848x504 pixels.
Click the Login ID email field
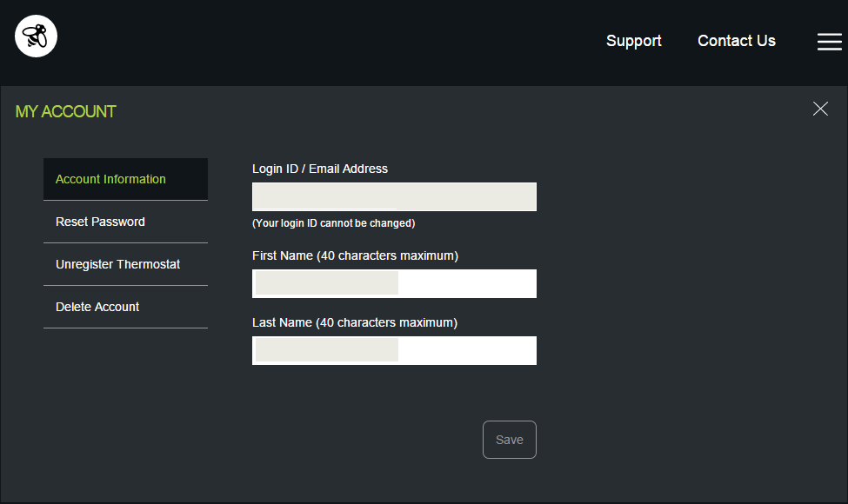tap(394, 196)
